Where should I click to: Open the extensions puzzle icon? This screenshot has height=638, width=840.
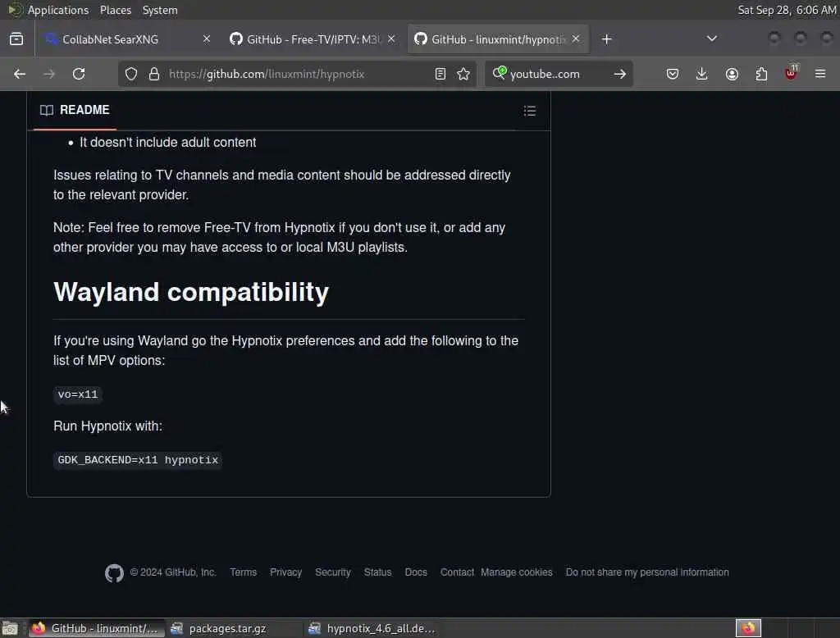[761, 74]
